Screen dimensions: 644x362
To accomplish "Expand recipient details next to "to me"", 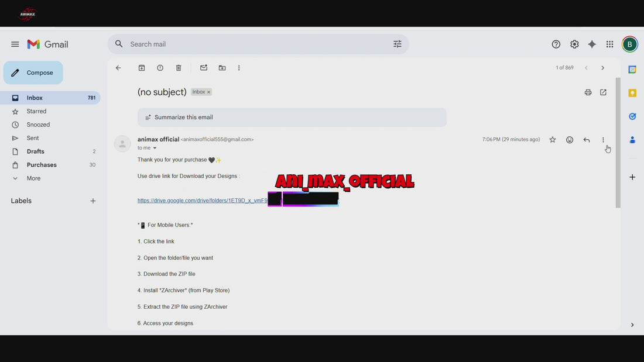I will (155, 149).
